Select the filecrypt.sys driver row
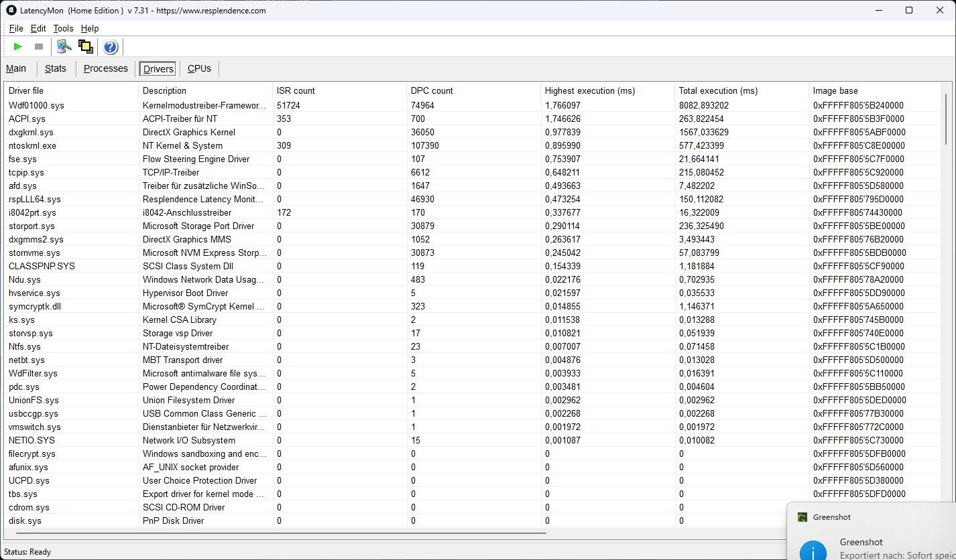The height and width of the screenshot is (560, 956). click(473, 453)
